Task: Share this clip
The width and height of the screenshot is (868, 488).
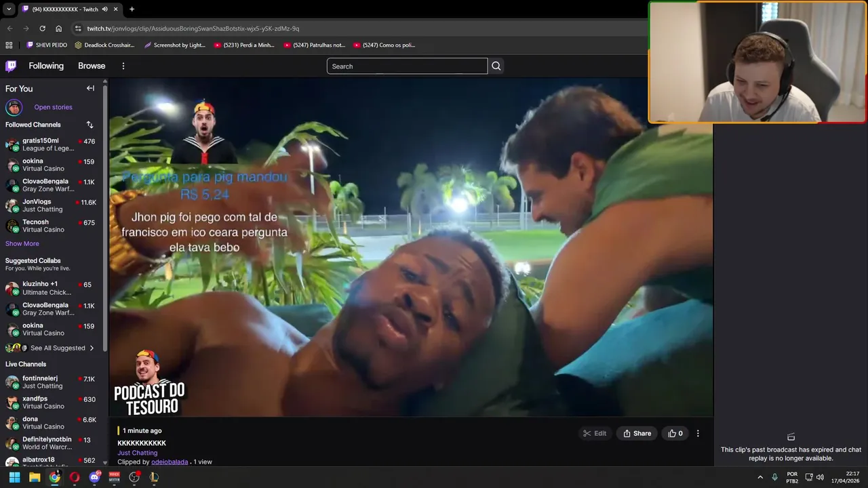Action: (637, 433)
